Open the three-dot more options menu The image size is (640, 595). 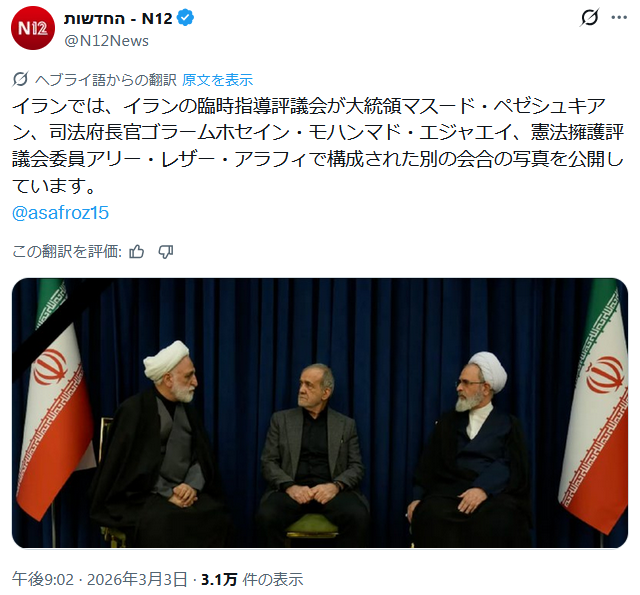(x=619, y=18)
